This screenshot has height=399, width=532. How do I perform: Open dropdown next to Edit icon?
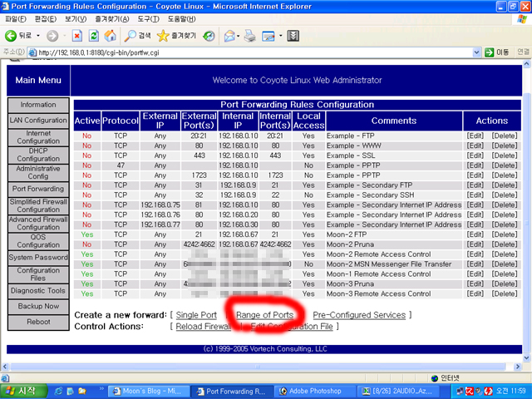click(281, 36)
